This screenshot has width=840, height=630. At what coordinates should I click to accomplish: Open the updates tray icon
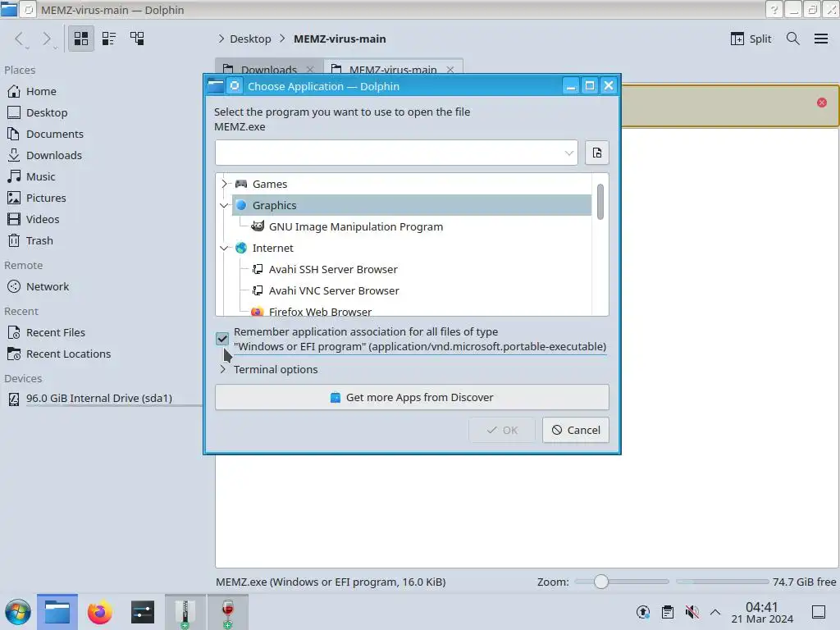(643, 612)
